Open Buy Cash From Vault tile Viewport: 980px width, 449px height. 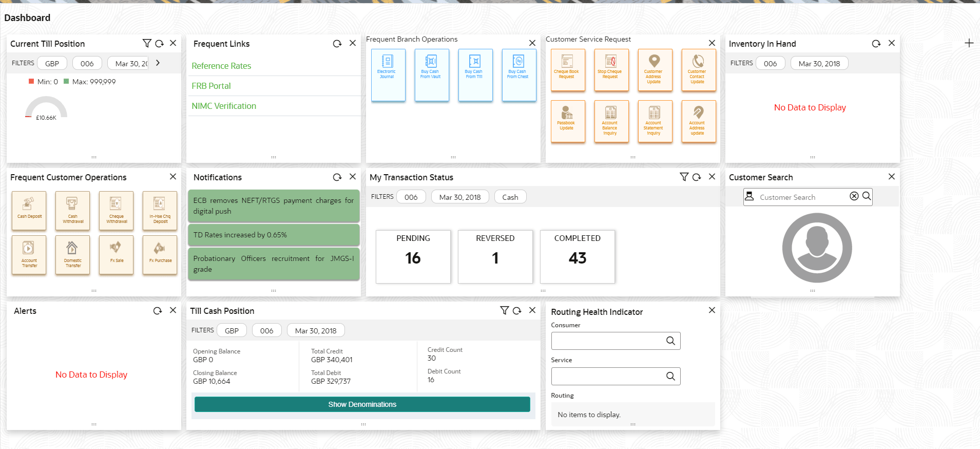pyautogui.click(x=431, y=75)
